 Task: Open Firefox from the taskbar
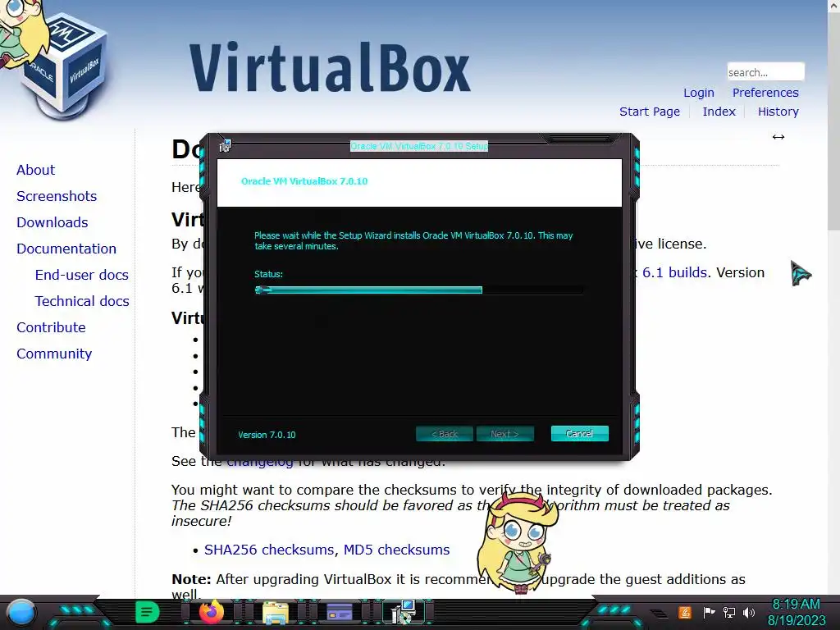[212, 612]
